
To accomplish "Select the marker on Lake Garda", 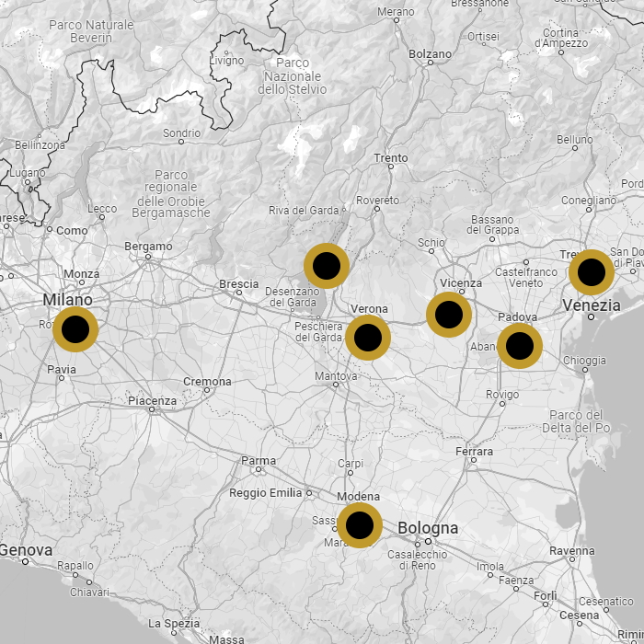I will click(327, 266).
